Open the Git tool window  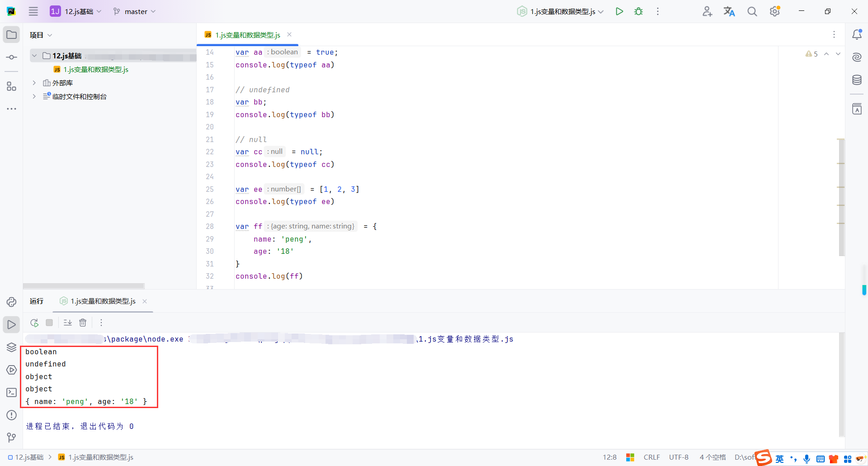click(x=12, y=437)
